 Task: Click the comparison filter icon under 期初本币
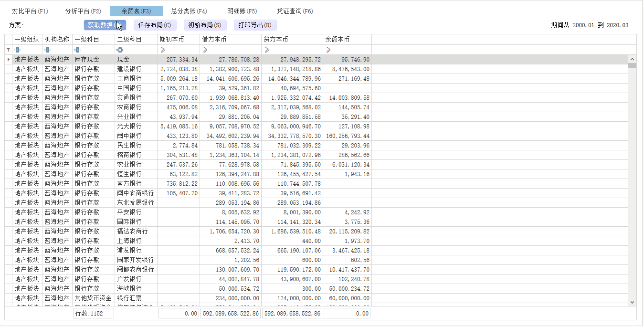162,50
